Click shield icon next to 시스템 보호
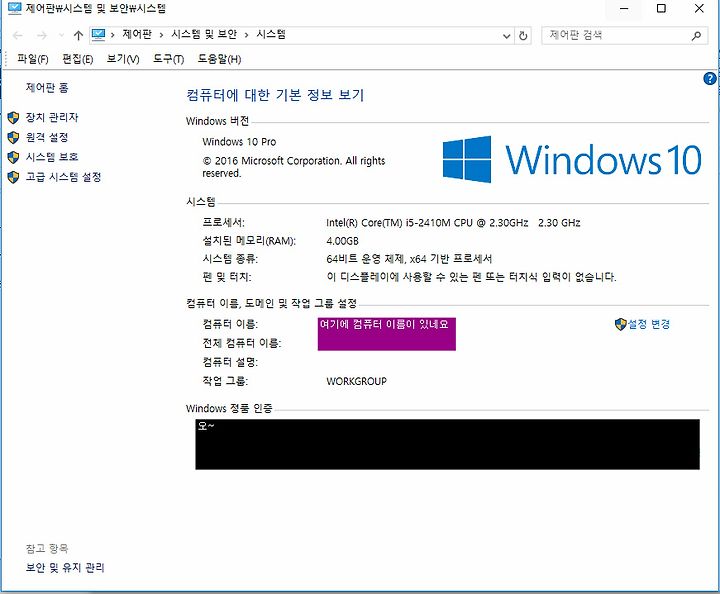 tap(13, 157)
